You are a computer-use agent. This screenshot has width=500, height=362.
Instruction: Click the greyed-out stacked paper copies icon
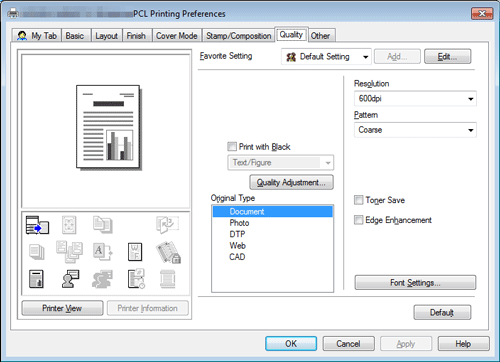coord(37,252)
